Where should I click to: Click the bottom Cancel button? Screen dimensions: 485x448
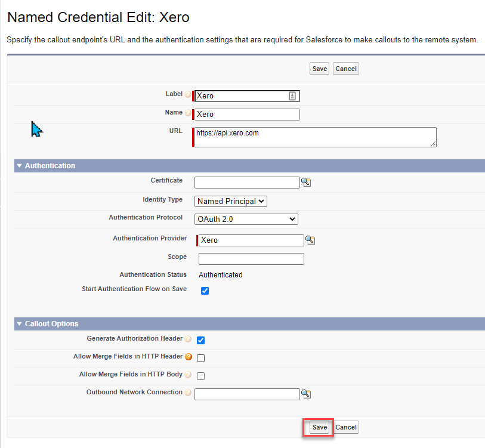(346, 427)
